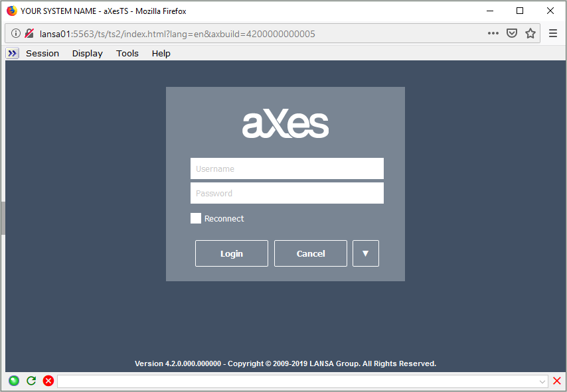Viewport: 567px width, 392px height.
Task: Click the Firefox logo in title bar
Action: [x=12, y=11]
